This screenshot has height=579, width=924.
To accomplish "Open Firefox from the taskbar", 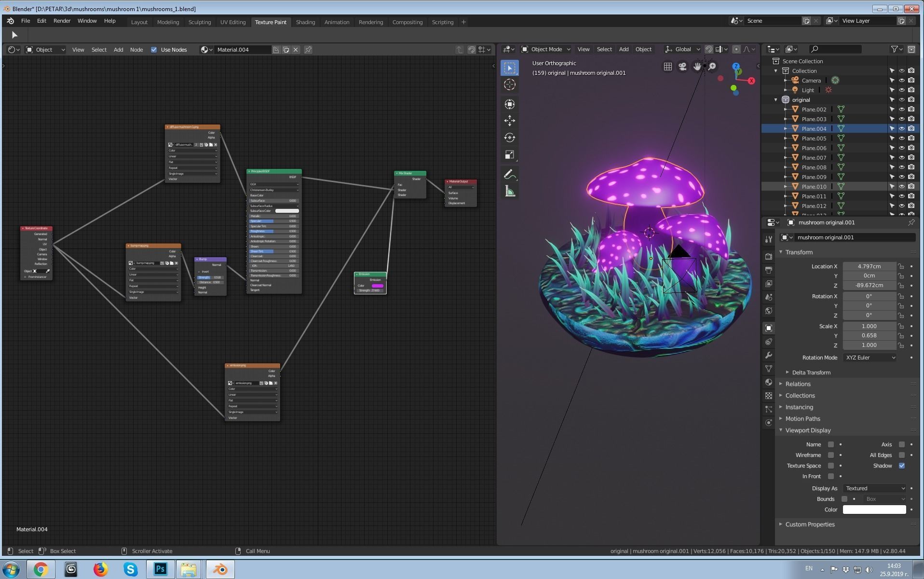I will pos(100,569).
